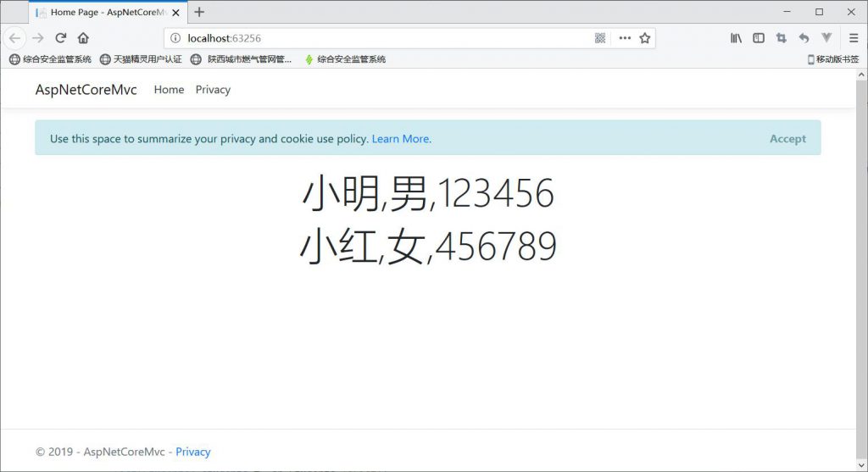868x472 pixels.
Task: Open the page actions three-dot menu
Action: coord(625,38)
